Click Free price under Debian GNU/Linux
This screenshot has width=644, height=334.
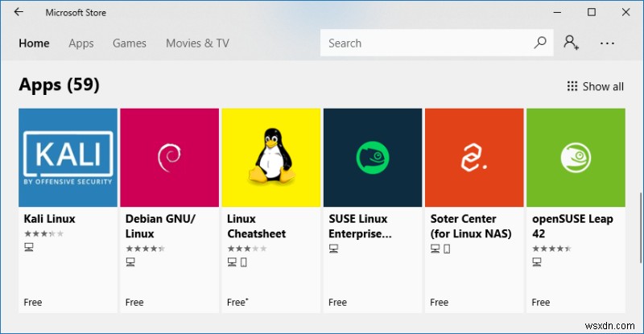pyautogui.click(x=134, y=303)
